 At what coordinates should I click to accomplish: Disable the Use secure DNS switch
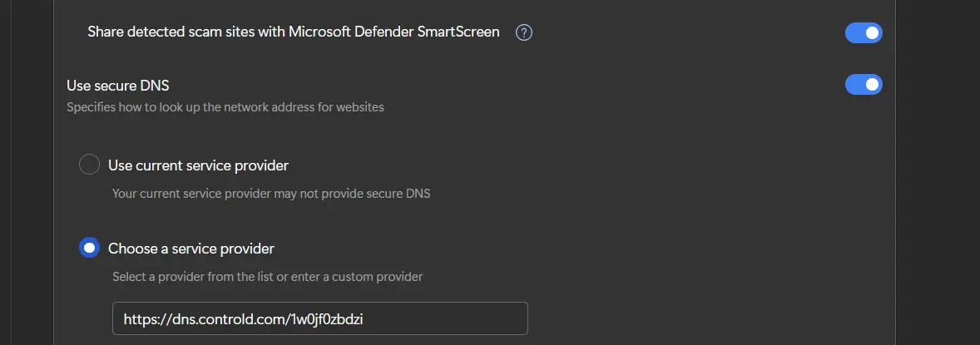[x=864, y=84]
